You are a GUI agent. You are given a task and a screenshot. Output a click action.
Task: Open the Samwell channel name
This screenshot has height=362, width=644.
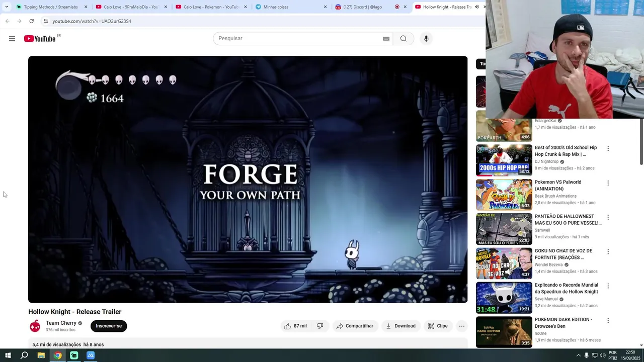click(542, 230)
